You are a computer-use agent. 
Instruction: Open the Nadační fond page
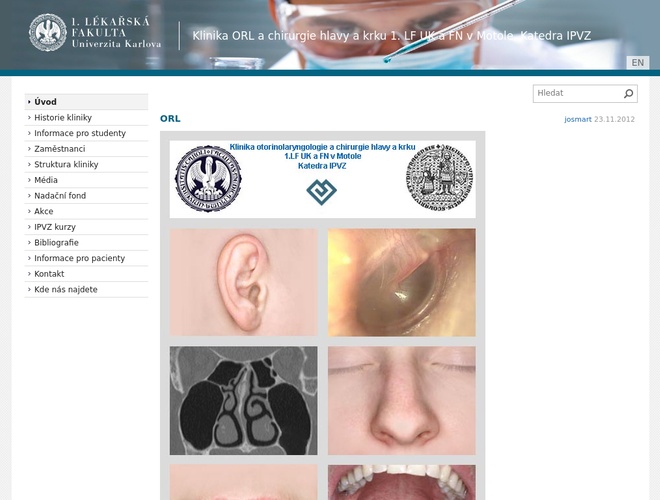pyautogui.click(x=60, y=196)
